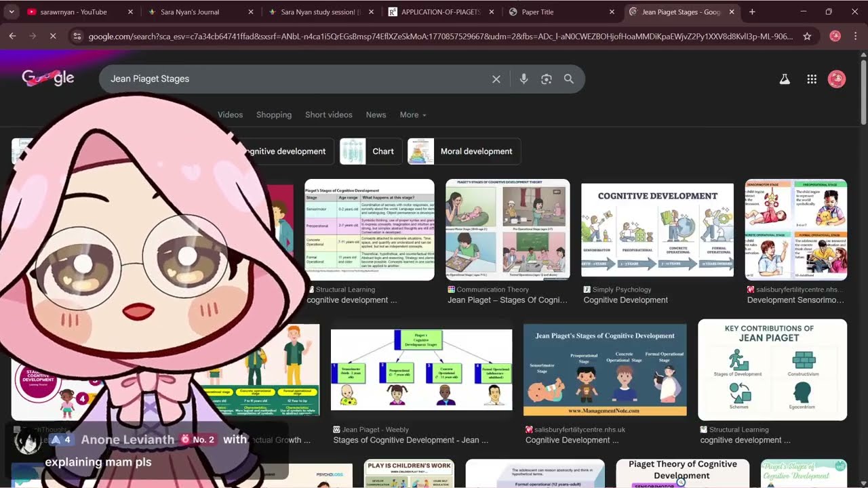Select the Chart suggestion chip
This screenshot has height=488, width=868.
point(371,151)
